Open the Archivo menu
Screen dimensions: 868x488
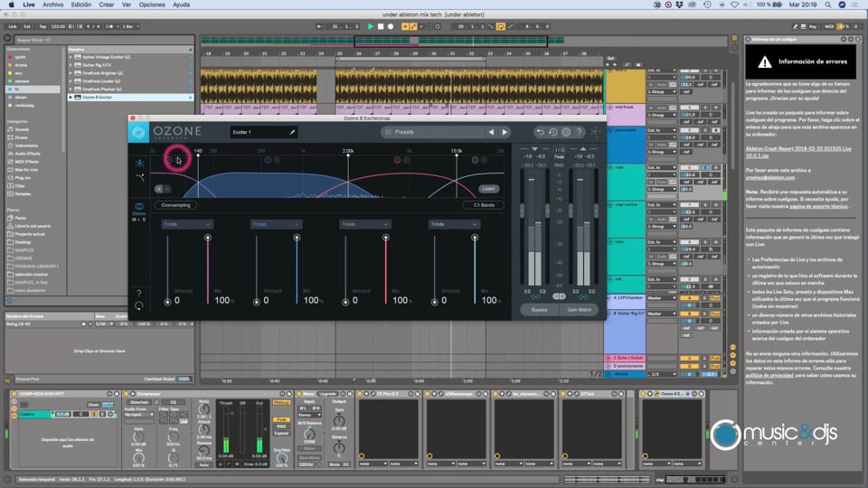click(x=53, y=5)
